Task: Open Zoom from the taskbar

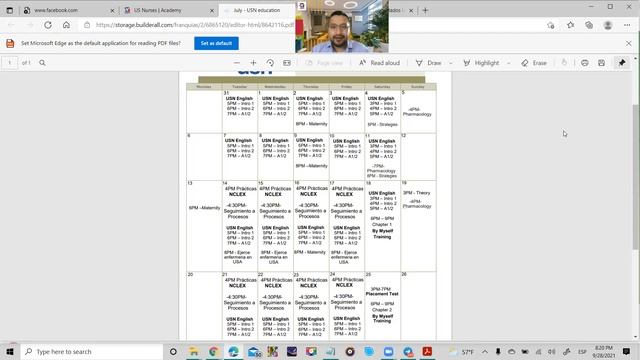Action: pos(388,351)
